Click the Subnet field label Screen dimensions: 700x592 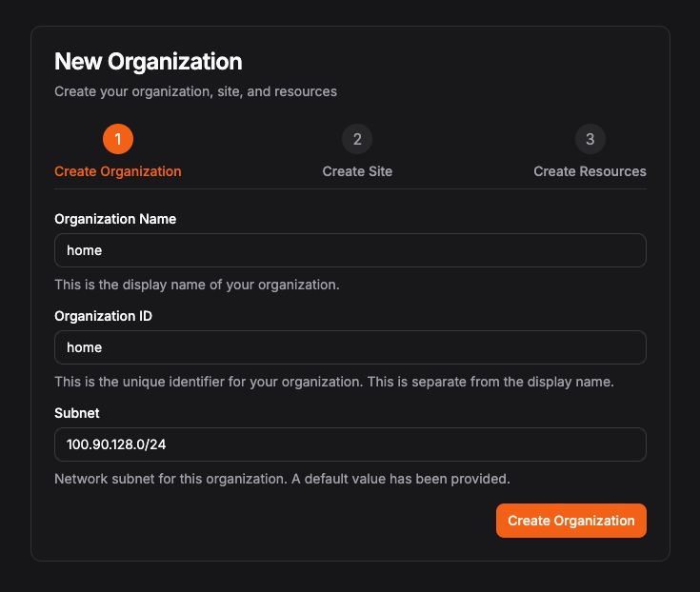[77, 413]
